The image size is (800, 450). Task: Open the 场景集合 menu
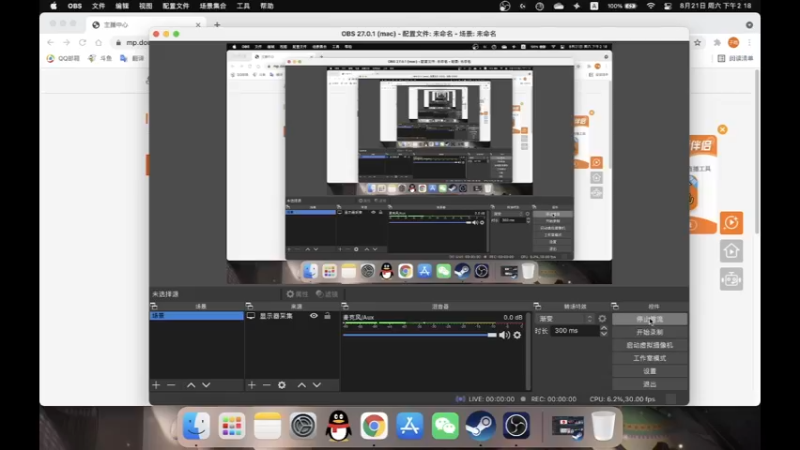pyautogui.click(x=213, y=6)
